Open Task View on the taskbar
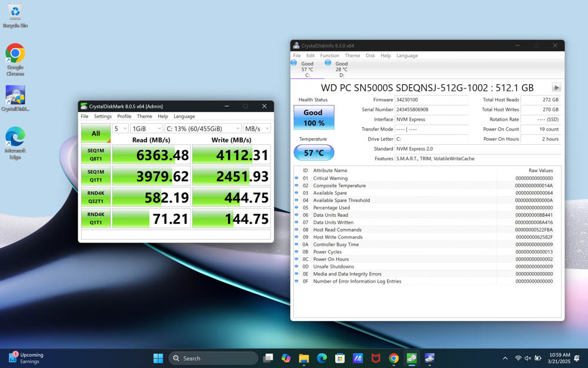 point(268,358)
